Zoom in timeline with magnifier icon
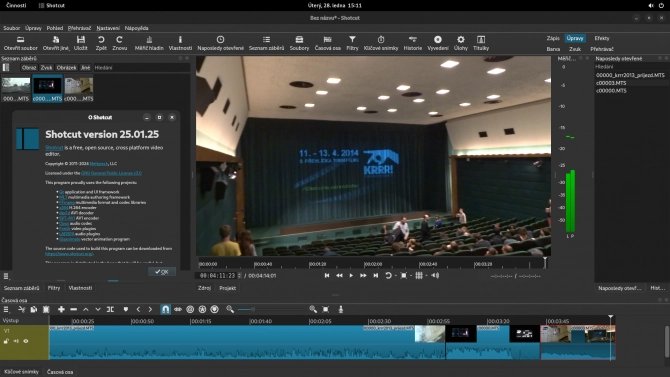This screenshot has height=377, width=670. coord(313,309)
